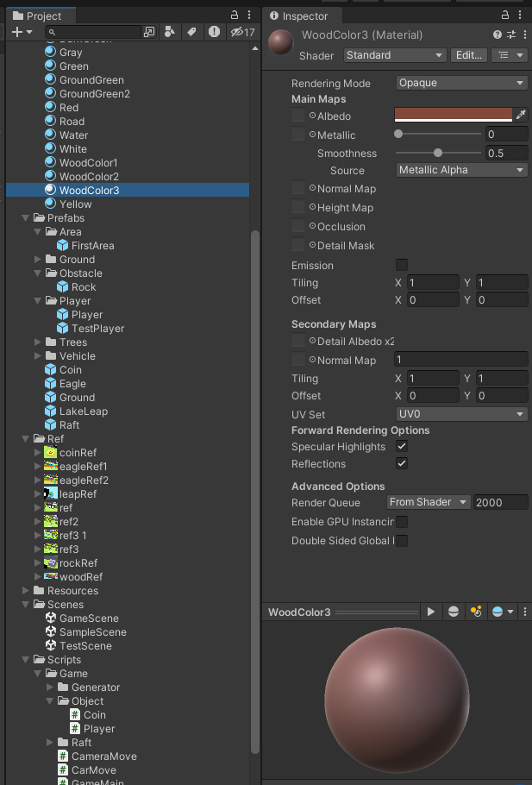Open the Albedo color swatch
The image size is (532, 785).
click(454, 115)
